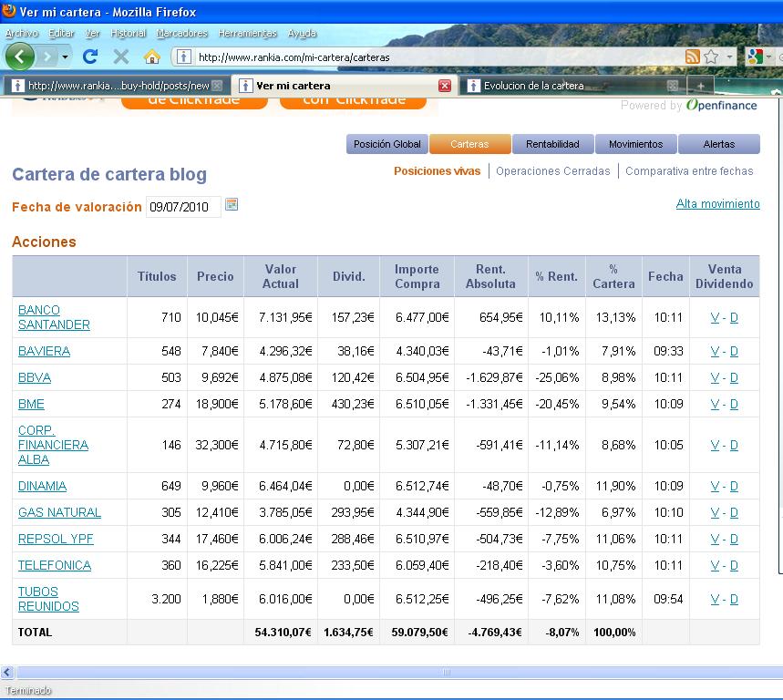This screenshot has width=783, height=700.
Task: Click the 'Alta movimiento' link
Action: (717, 204)
